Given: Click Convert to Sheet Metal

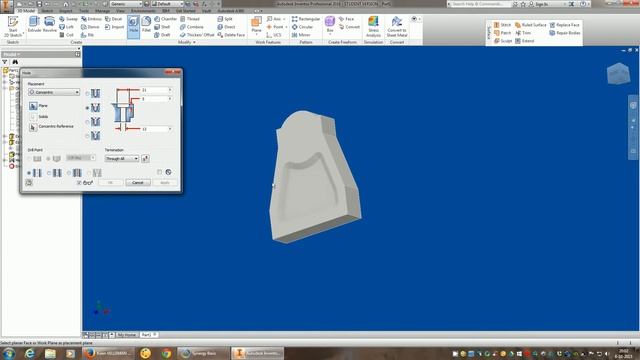Looking at the screenshot, I should [397, 27].
